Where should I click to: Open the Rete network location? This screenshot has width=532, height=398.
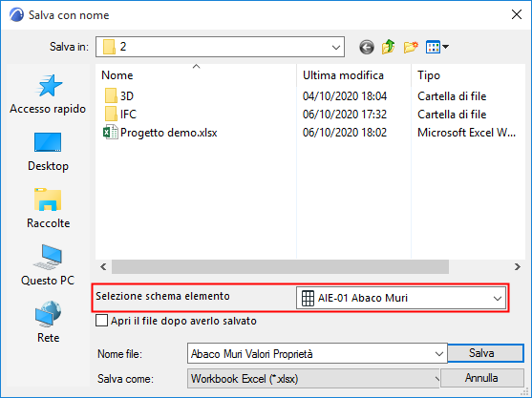48,323
